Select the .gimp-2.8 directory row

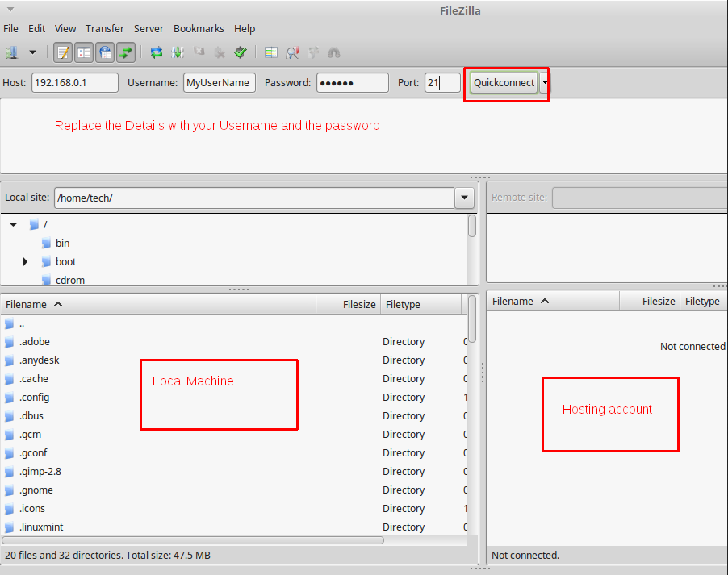click(x=233, y=472)
